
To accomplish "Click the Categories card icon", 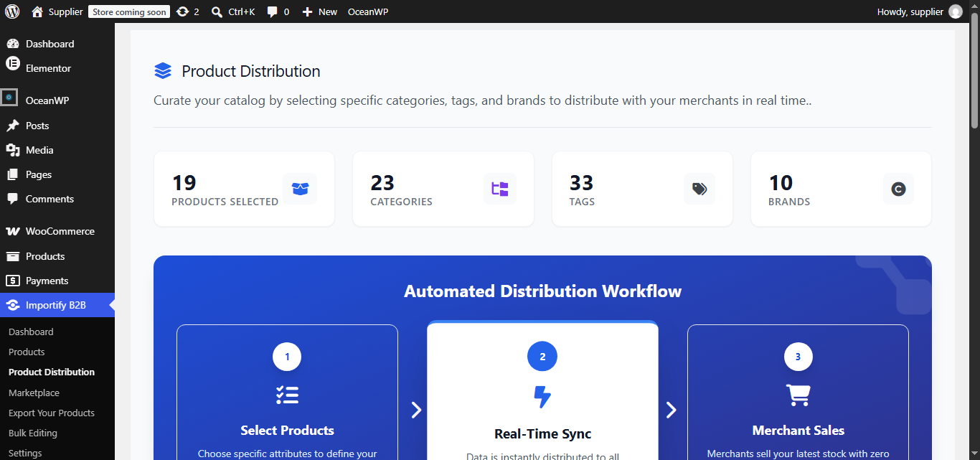I will click(500, 189).
